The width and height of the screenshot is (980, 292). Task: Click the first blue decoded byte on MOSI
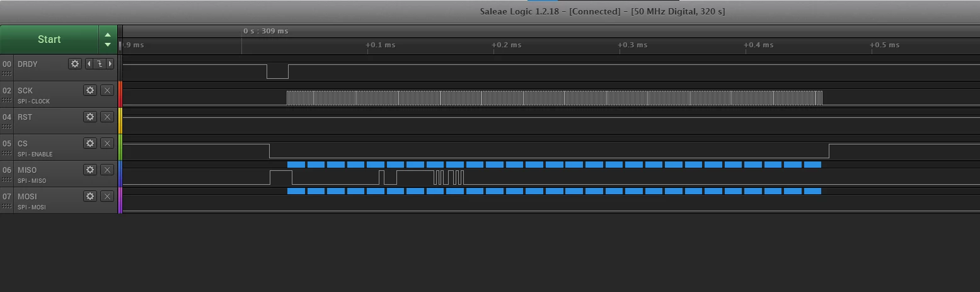tap(296, 191)
